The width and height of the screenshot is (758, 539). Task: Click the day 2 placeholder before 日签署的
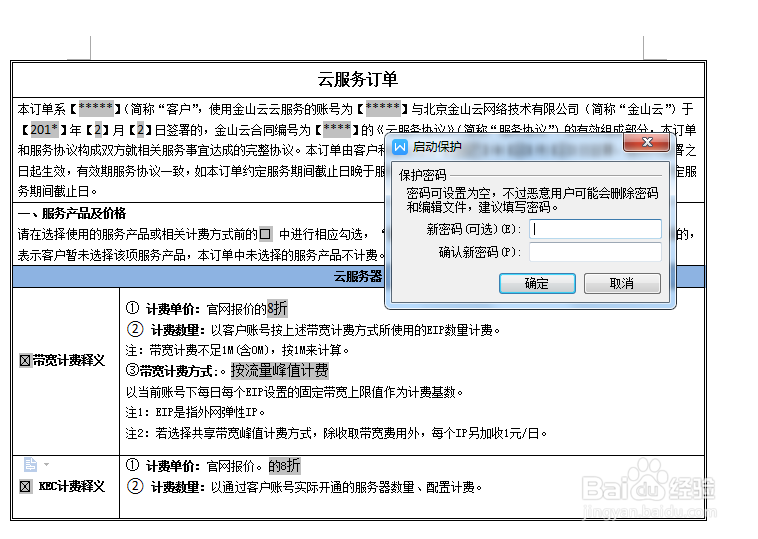pyautogui.click(x=141, y=130)
